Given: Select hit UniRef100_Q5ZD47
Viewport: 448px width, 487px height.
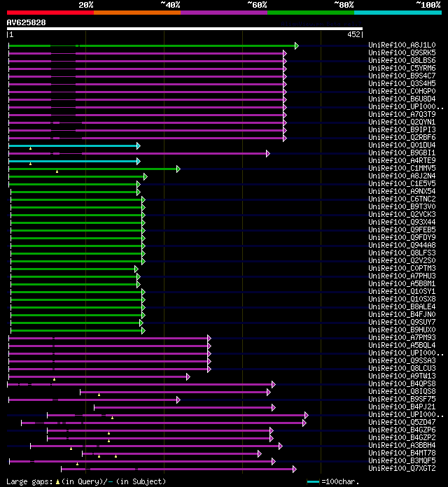Looking at the screenshot, I should tap(402, 423).
